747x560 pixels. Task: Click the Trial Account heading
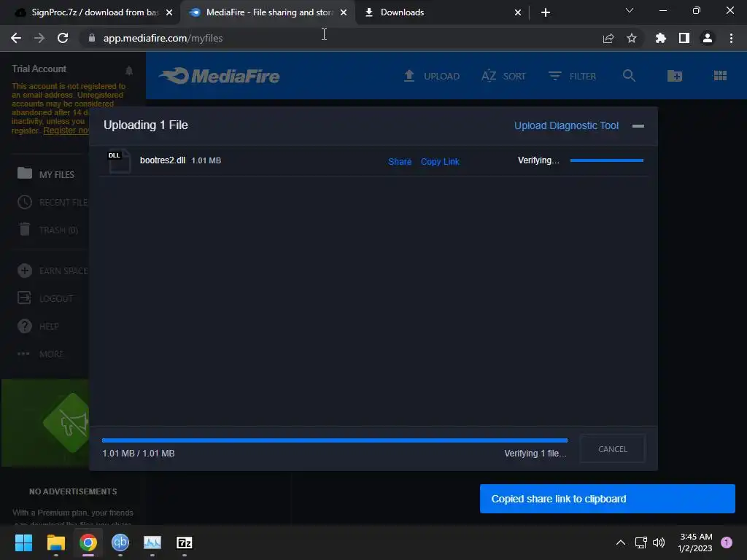pyautogui.click(x=39, y=69)
